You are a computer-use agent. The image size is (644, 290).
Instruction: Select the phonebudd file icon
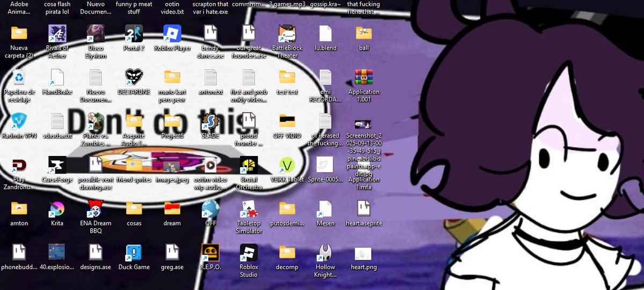(x=19, y=252)
